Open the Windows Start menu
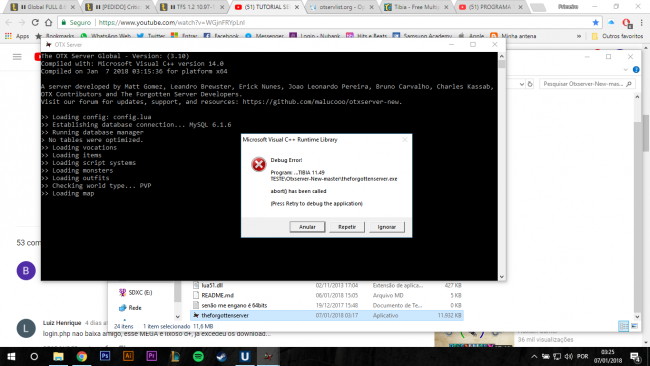 (11, 356)
